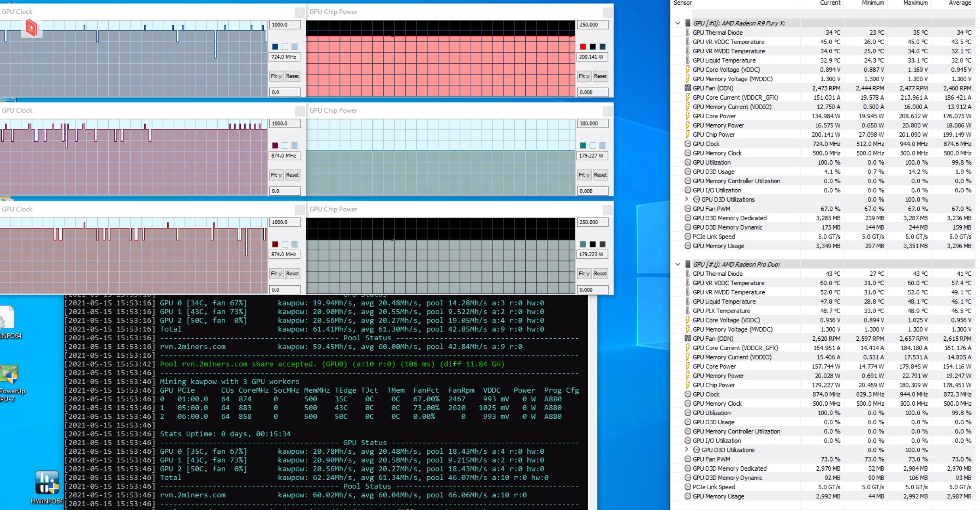The height and width of the screenshot is (510, 980).
Task: Click chip icon beside GPU [#1] AMD Radeon Pro Duo
Action: tap(687, 264)
